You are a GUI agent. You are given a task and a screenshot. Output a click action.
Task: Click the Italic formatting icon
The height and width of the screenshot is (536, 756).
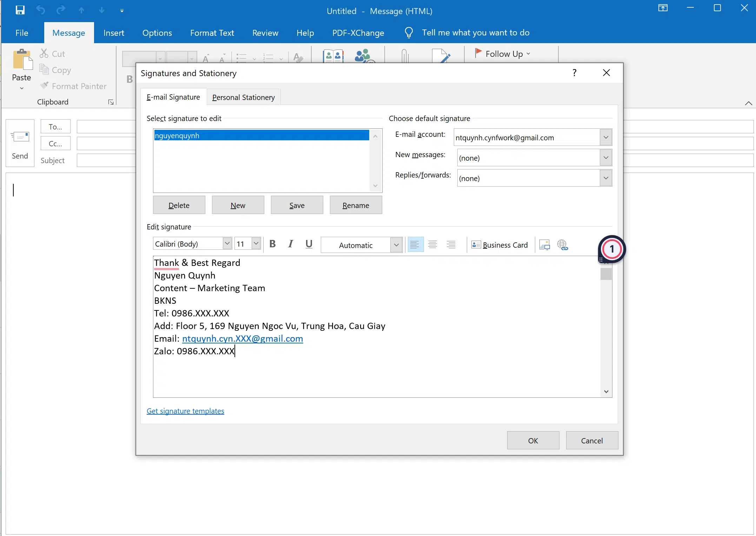(x=291, y=244)
